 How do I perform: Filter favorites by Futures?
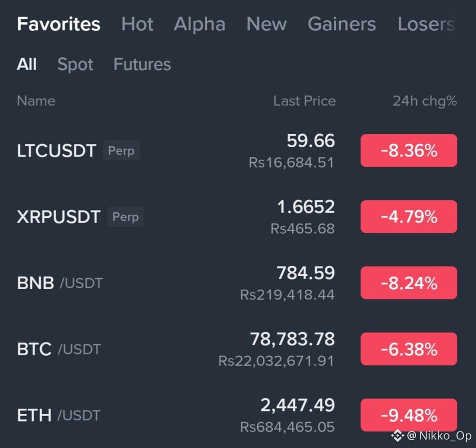tap(142, 64)
